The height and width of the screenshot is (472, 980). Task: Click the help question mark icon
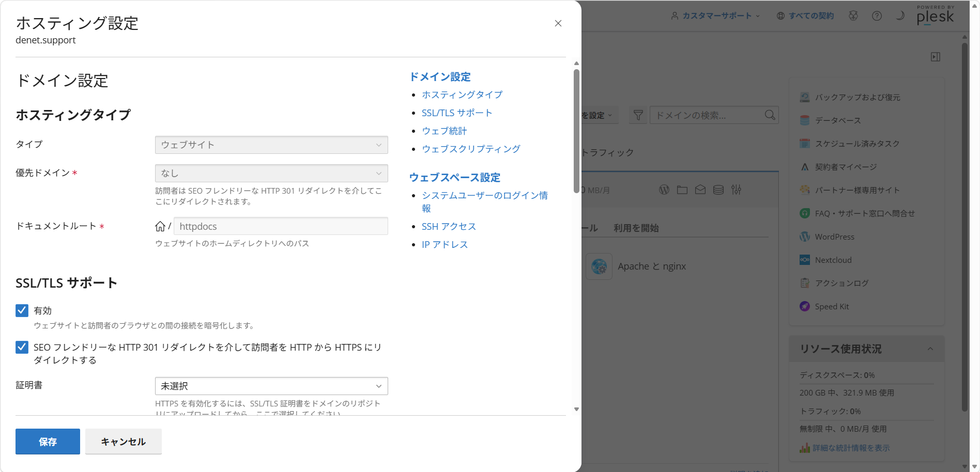click(877, 15)
